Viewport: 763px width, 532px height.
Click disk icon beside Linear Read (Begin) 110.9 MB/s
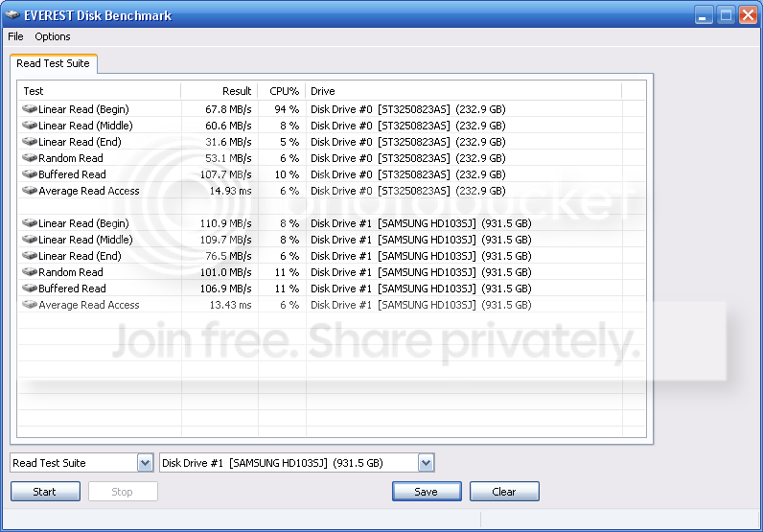point(30,223)
